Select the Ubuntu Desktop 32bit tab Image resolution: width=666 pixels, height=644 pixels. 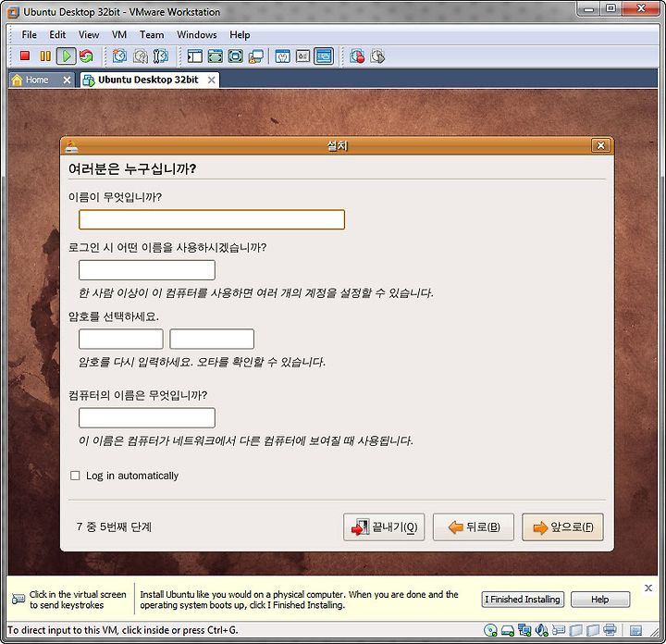click(x=148, y=80)
